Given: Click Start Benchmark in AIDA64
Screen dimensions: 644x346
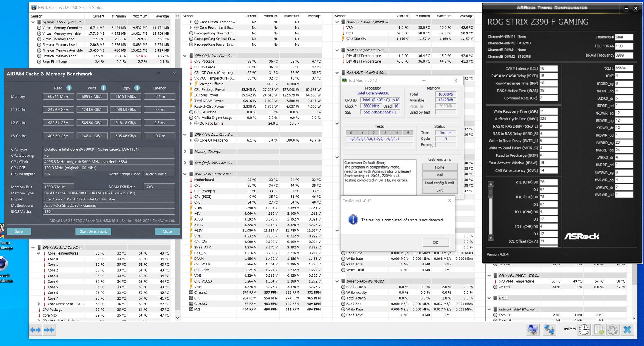Looking at the screenshot, I should point(93,231).
